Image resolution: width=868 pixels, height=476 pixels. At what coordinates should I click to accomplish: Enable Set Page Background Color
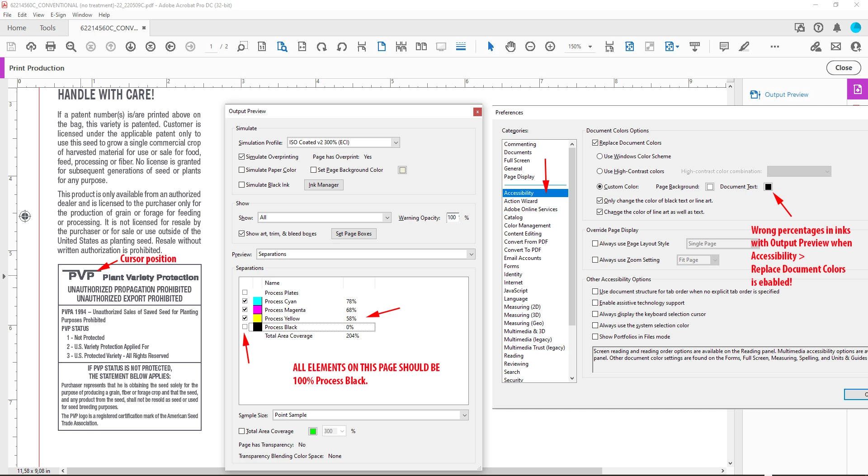coord(313,170)
